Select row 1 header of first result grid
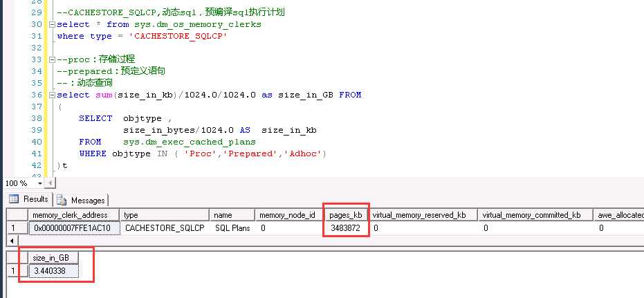644x298 pixels. [x=18, y=228]
